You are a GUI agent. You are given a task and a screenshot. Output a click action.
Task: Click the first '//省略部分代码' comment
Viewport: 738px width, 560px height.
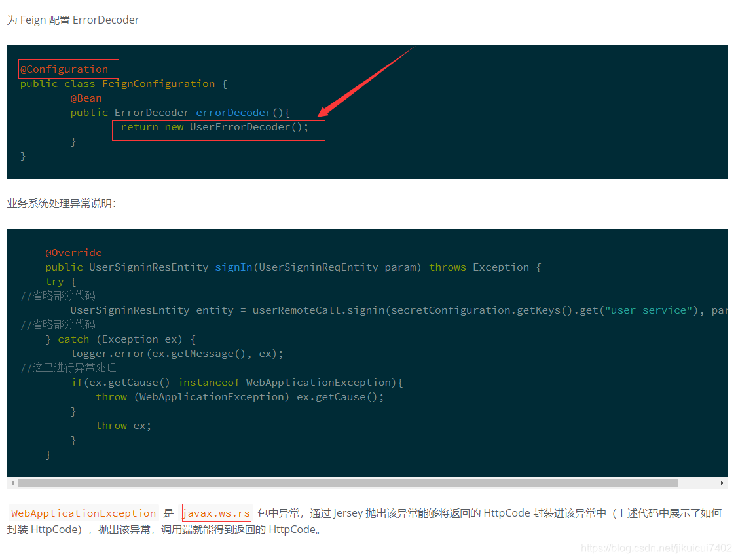point(58,295)
